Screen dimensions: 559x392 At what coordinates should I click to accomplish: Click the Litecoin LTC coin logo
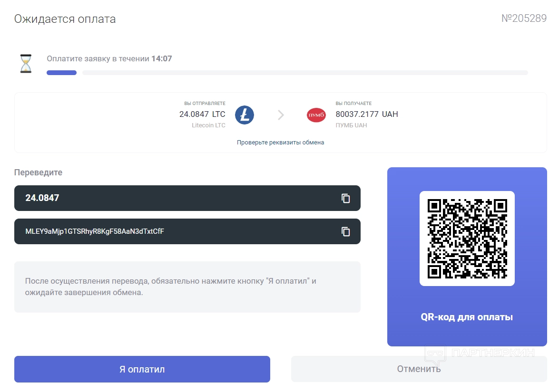click(245, 115)
